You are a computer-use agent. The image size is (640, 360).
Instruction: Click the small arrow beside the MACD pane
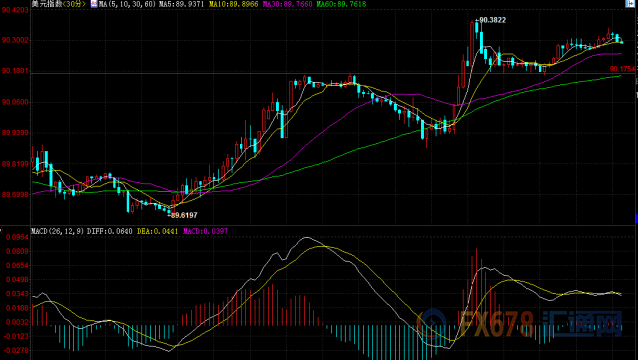coord(1,231)
